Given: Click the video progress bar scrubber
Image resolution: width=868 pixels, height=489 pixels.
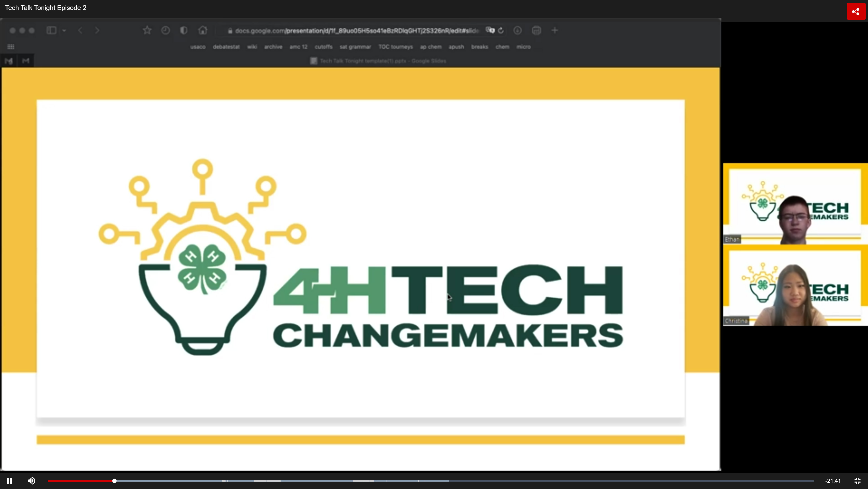Looking at the screenshot, I should pos(114,481).
